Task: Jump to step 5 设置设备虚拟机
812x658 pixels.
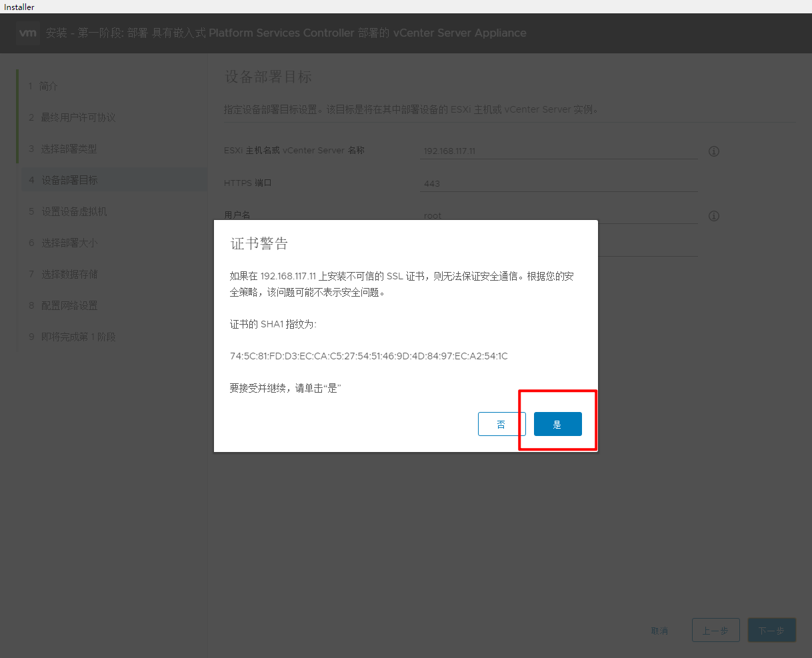Action: (73, 211)
